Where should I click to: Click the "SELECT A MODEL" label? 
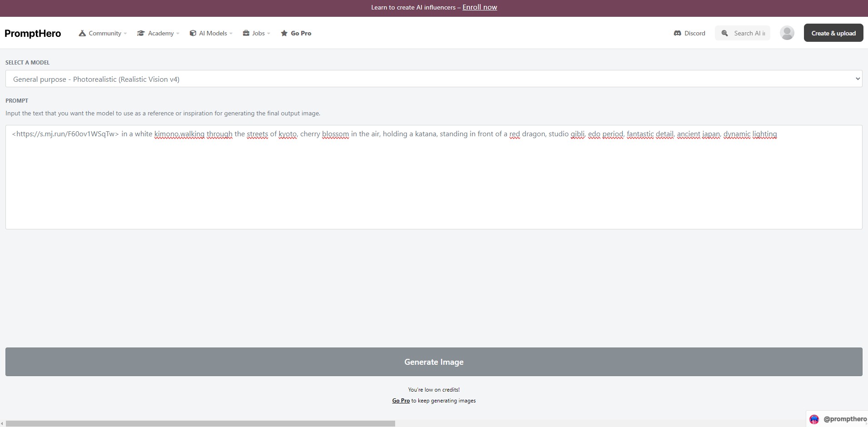pos(27,63)
